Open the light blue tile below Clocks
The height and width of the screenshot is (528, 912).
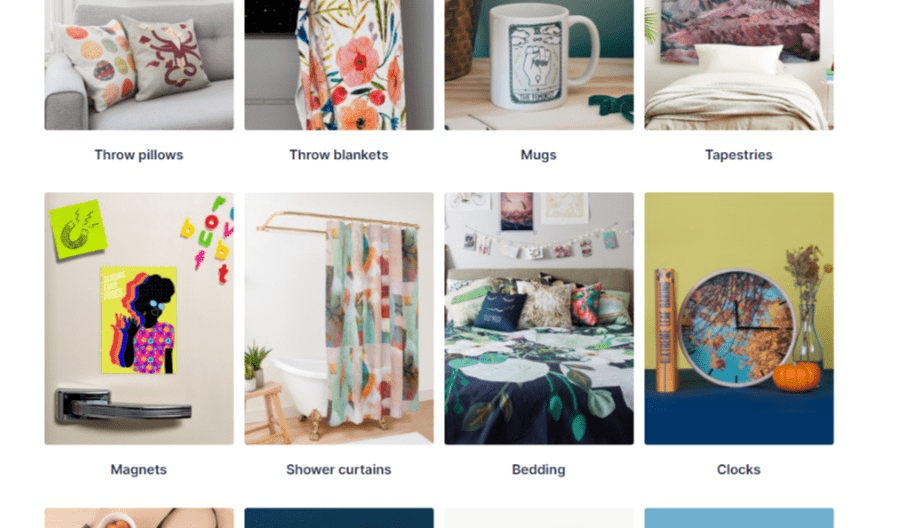click(x=739, y=518)
